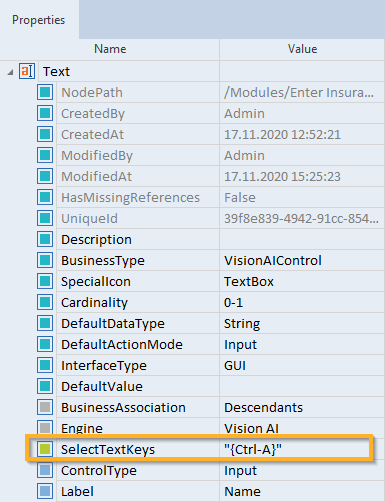
Task: Click the green icon beside SelectTextKeys
Action: (x=45, y=449)
